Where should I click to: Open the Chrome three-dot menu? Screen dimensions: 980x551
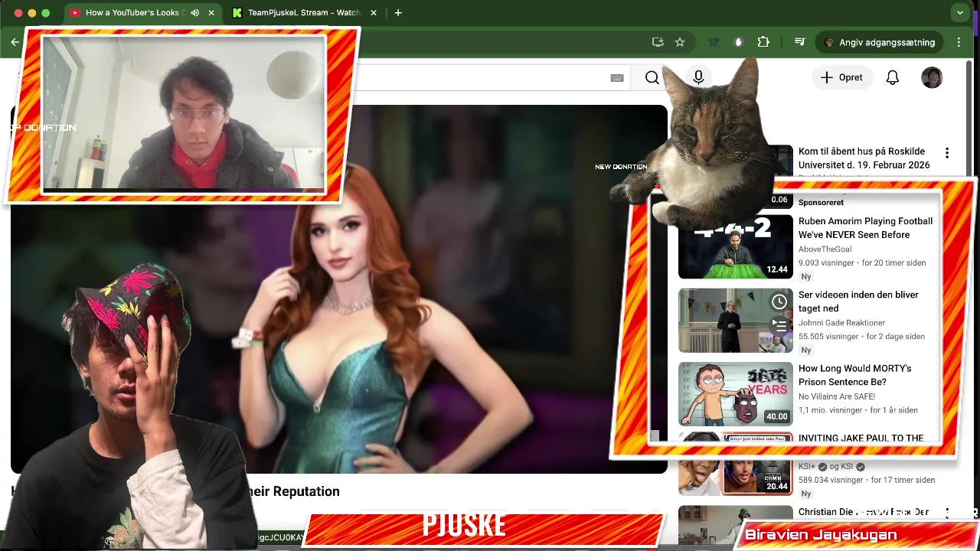click(x=959, y=42)
